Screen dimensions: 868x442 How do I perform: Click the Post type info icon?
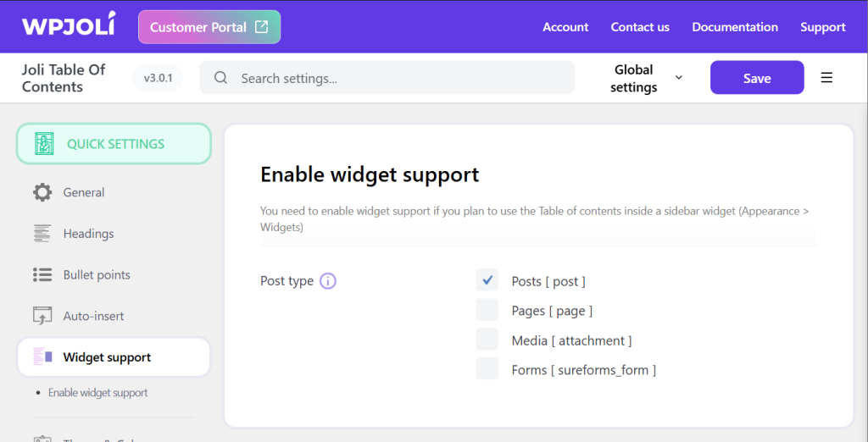[x=328, y=281]
